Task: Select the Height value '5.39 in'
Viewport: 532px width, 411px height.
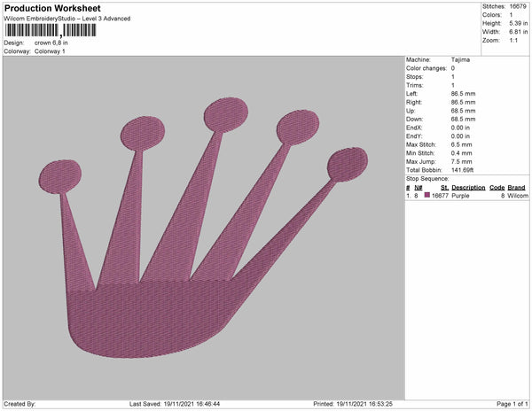Action: pyautogui.click(x=519, y=23)
